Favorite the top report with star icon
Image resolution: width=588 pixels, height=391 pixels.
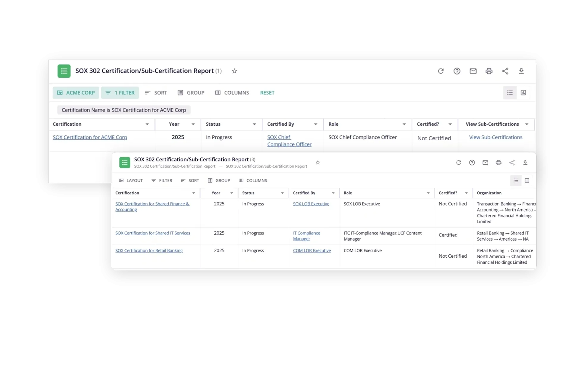(234, 71)
